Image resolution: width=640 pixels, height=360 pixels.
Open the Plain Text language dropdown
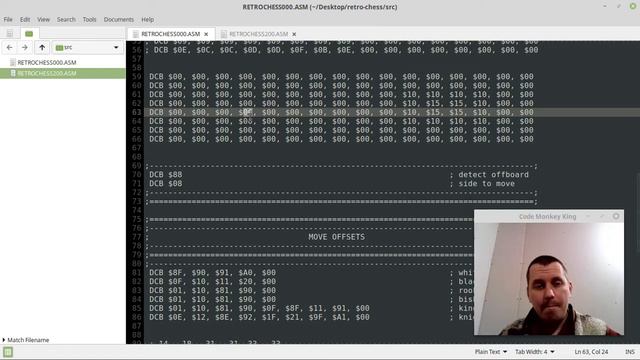pos(491,352)
